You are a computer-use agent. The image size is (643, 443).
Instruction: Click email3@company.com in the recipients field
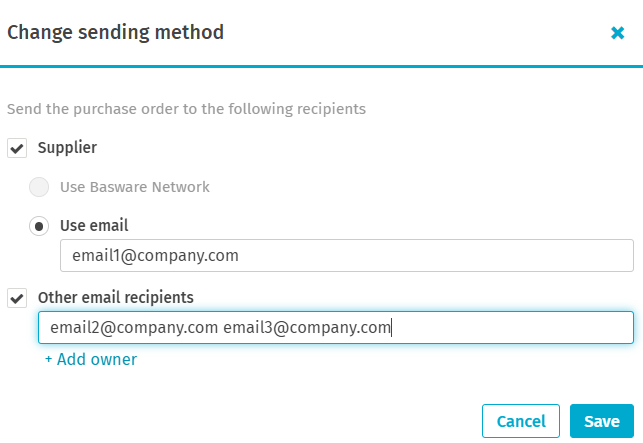307,327
